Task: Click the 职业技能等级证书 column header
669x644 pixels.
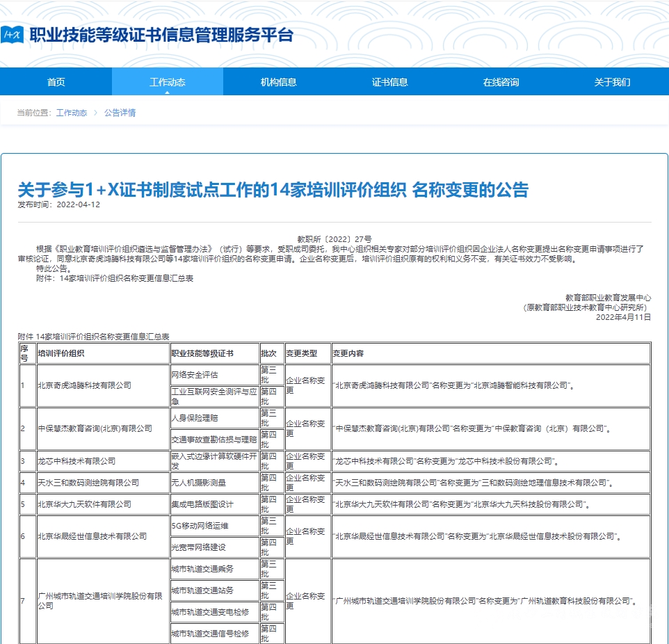Action: pos(215,353)
